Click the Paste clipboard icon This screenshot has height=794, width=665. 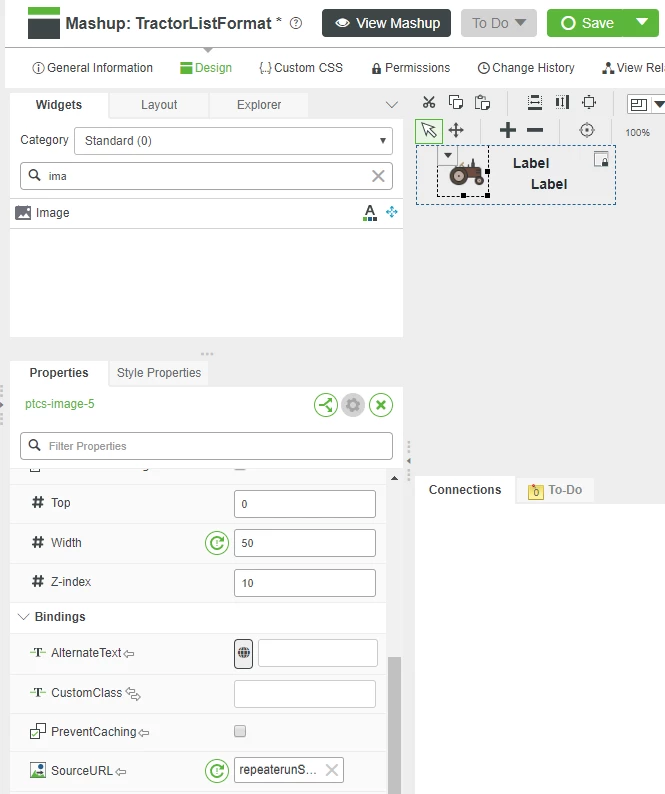[482, 102]
